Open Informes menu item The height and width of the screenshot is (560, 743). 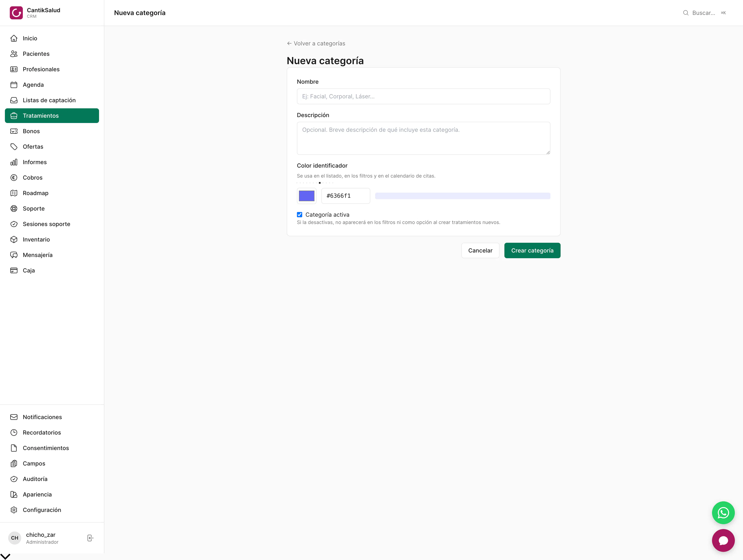tap(52, 162)
